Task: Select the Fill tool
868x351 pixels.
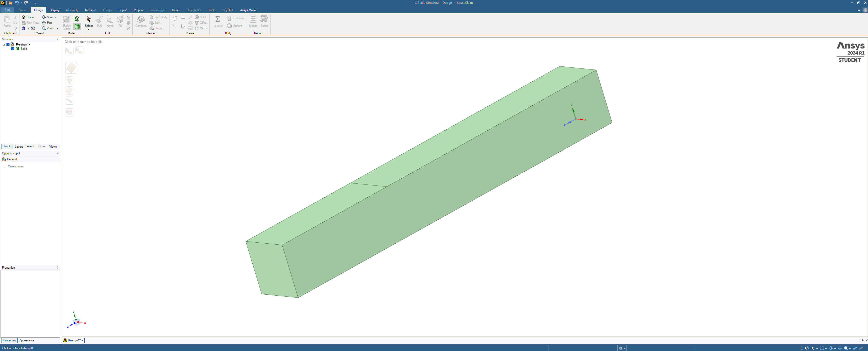Action: 120,21
